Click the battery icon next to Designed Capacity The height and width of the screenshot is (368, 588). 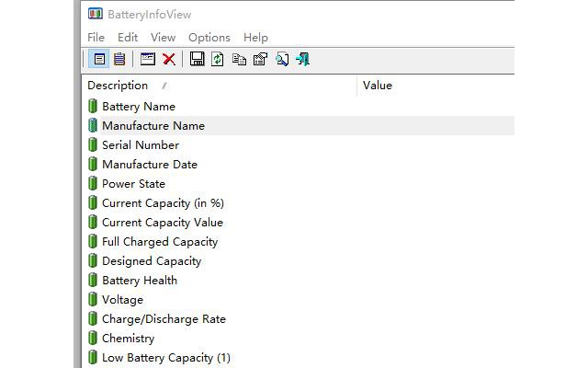coord(93,261)
